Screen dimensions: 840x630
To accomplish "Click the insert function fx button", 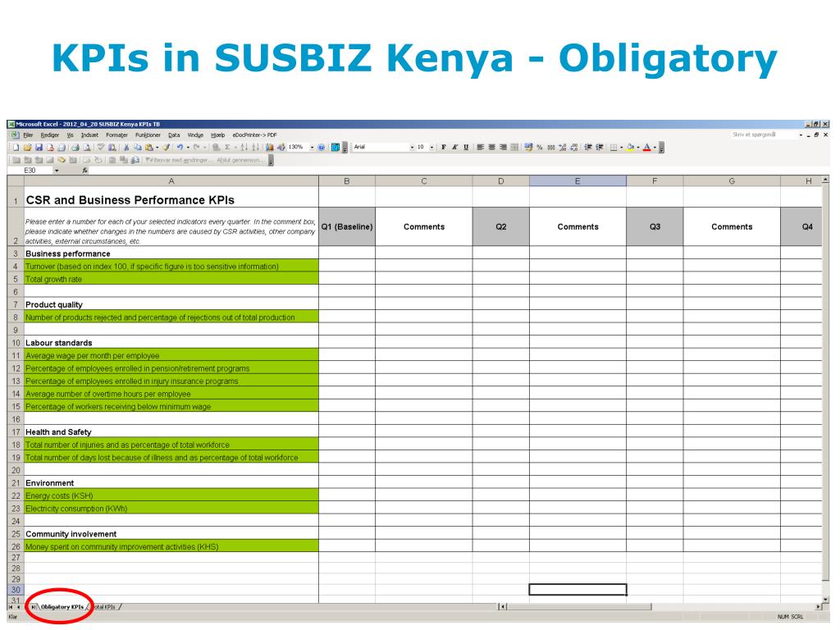I will 84,171.
